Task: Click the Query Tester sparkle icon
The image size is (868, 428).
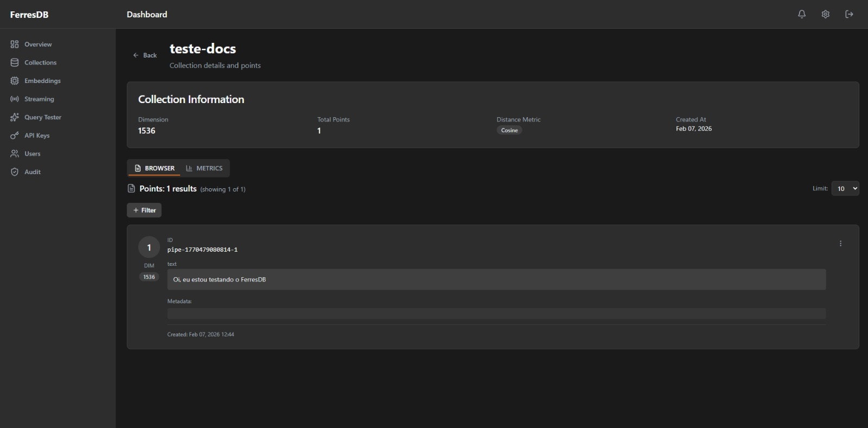Action: coord(15,117)
